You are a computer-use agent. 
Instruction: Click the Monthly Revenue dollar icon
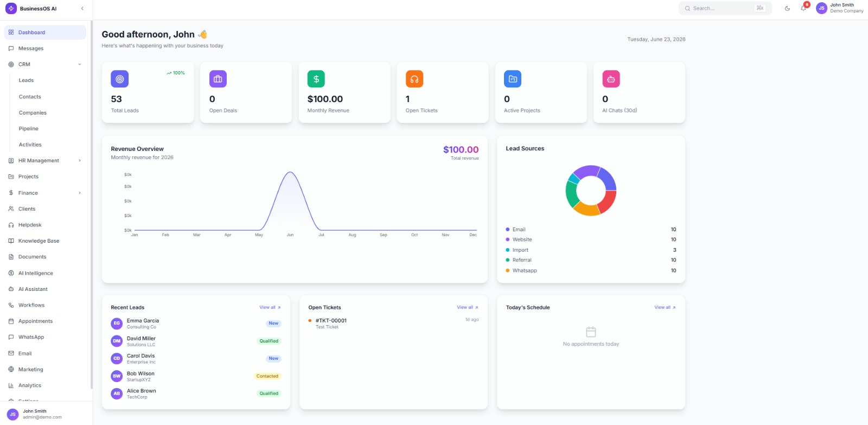(316, 79)
